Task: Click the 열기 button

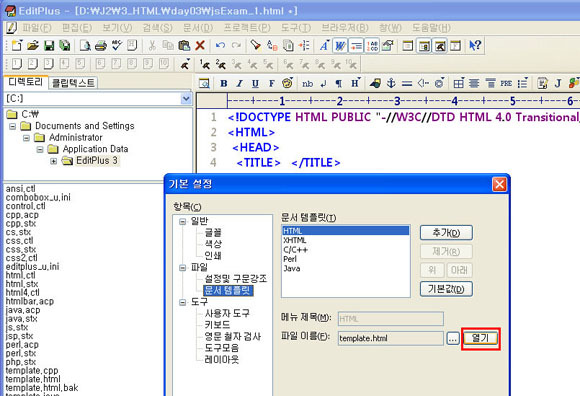Action: 480,338
